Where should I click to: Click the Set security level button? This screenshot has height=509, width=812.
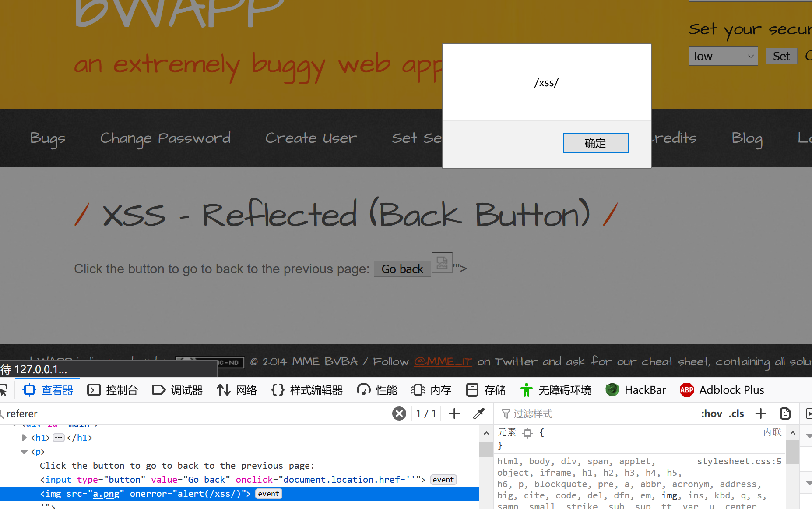(x=781, y=56)
